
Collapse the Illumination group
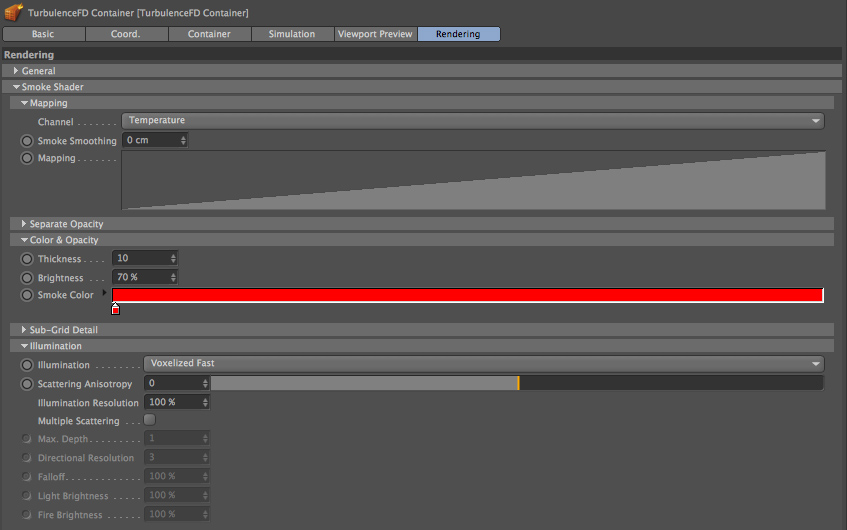(24, 346)
